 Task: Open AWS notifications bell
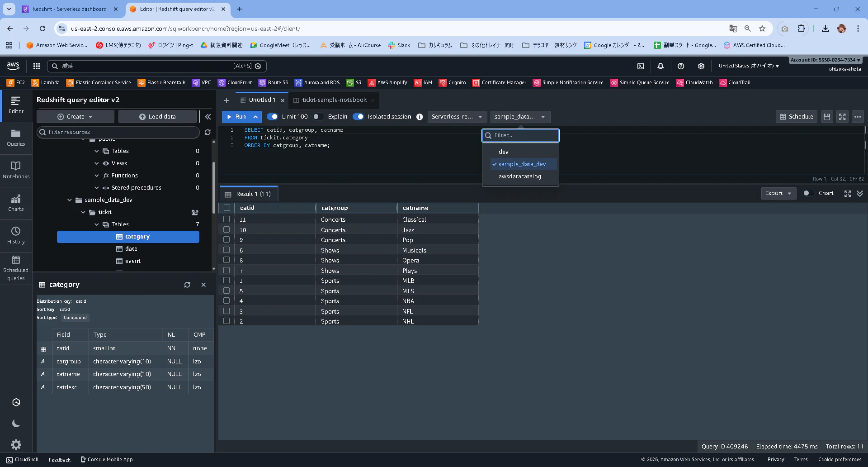660,66
